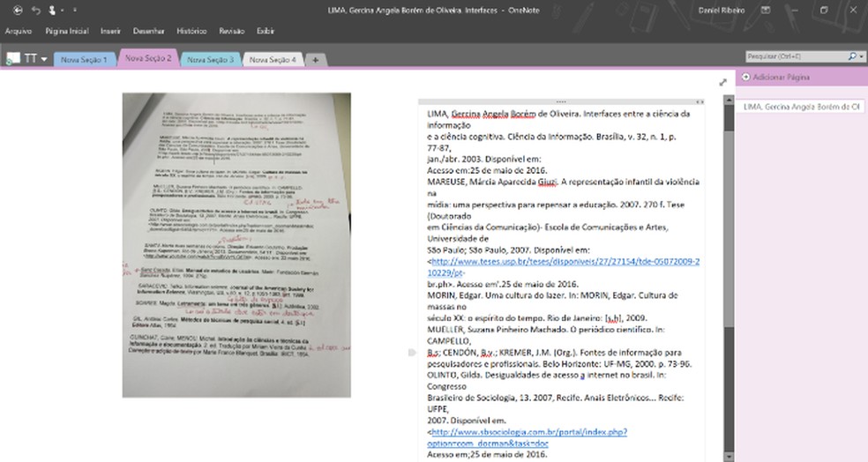Open Ribbon Display Options icon
The width and height of the screenshot is (868, 462).
tap(767, 10)
